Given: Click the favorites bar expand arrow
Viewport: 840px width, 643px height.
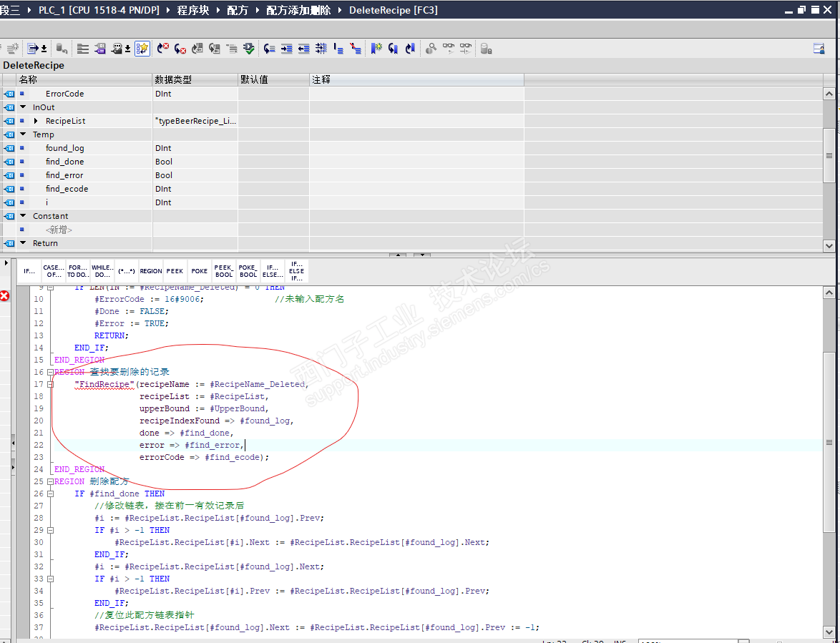Looking at the screenshot, I should 6,263.
